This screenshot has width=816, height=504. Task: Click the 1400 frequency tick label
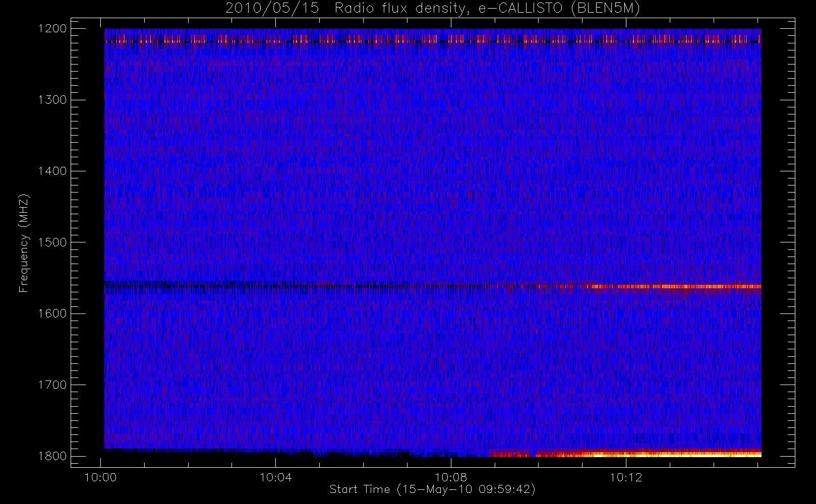pos(52,171)
